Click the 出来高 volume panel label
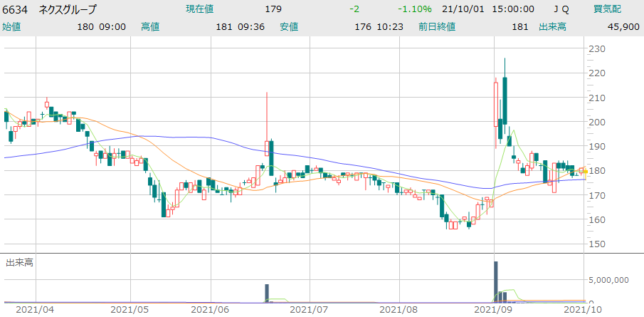Image resolution: width=644 pixels, height=317 pixels. click(x=19, y=263)
